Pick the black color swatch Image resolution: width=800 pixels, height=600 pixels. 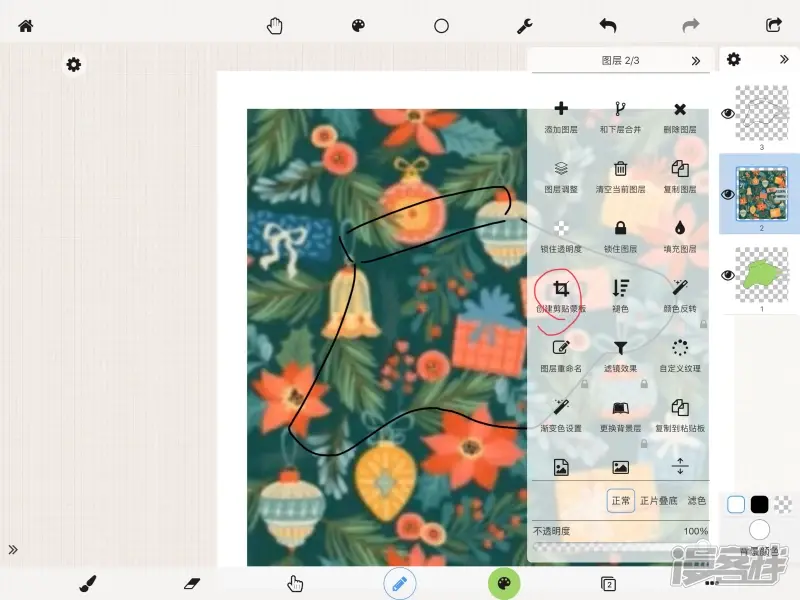(760, 505)
